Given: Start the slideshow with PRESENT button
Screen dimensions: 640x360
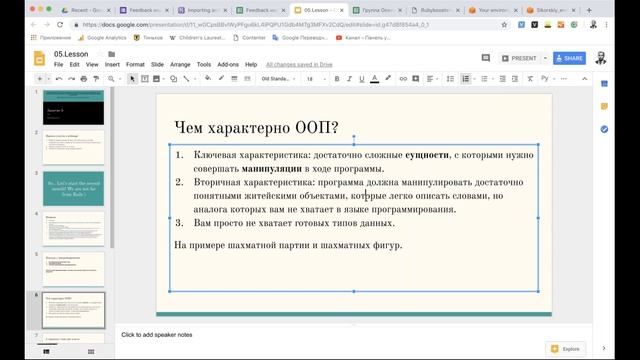Looking at the screenshot, I should 519,58.
